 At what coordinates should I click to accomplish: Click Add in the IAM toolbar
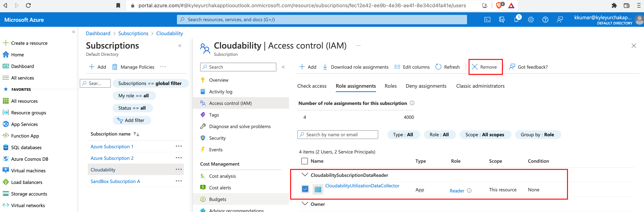[308, 67]
